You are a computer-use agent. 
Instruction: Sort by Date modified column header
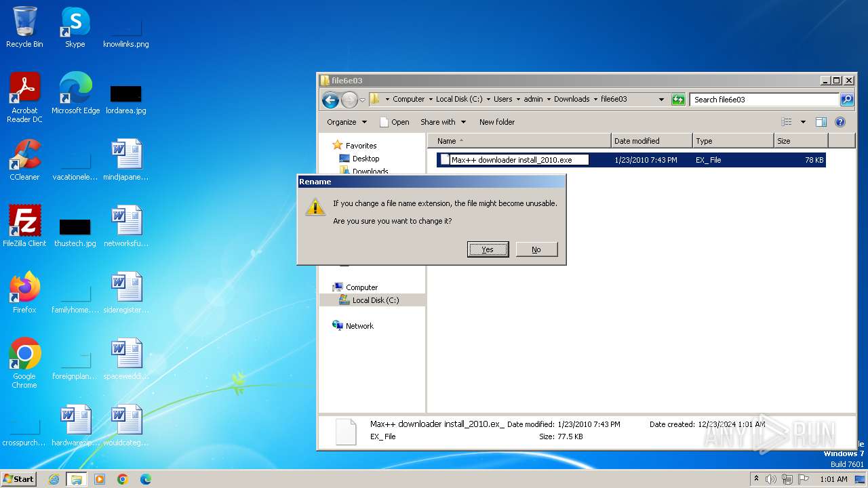click(x=652, y=141)
